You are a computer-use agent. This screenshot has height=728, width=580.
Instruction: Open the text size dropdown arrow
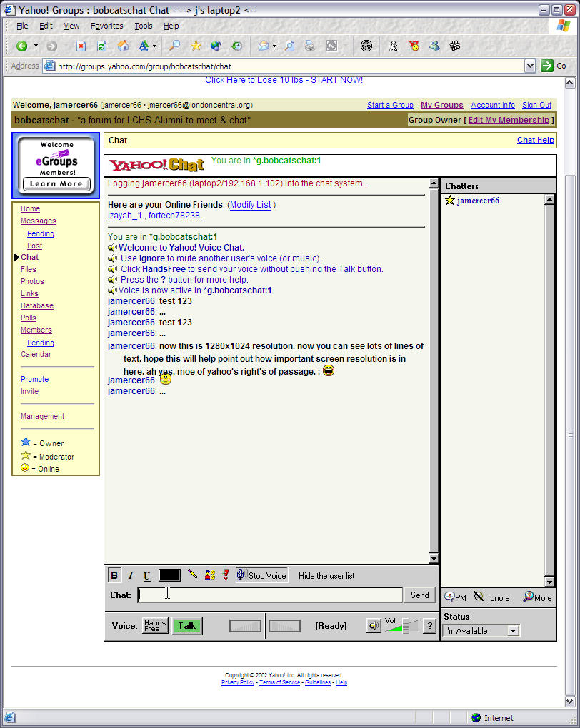155,46
